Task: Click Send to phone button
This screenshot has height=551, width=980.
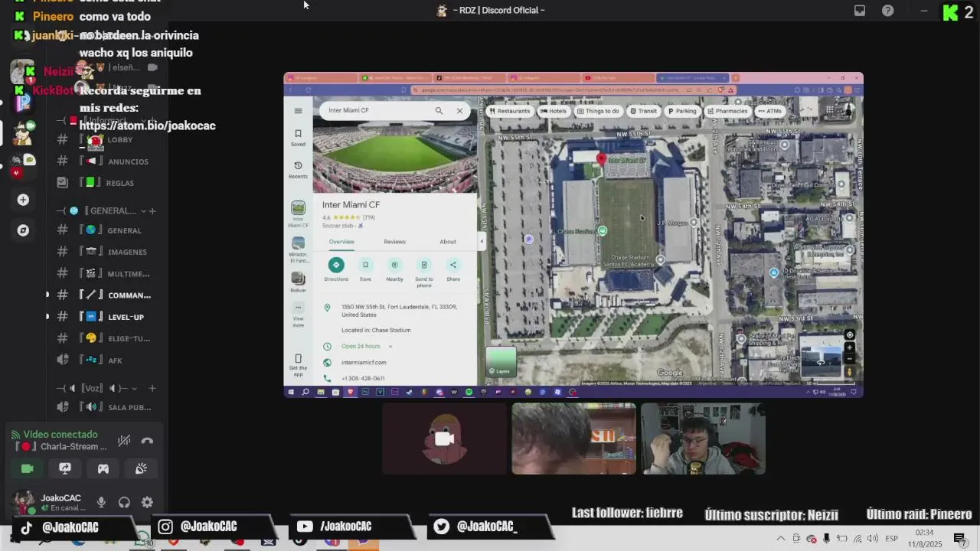Action: click(423, 272)
